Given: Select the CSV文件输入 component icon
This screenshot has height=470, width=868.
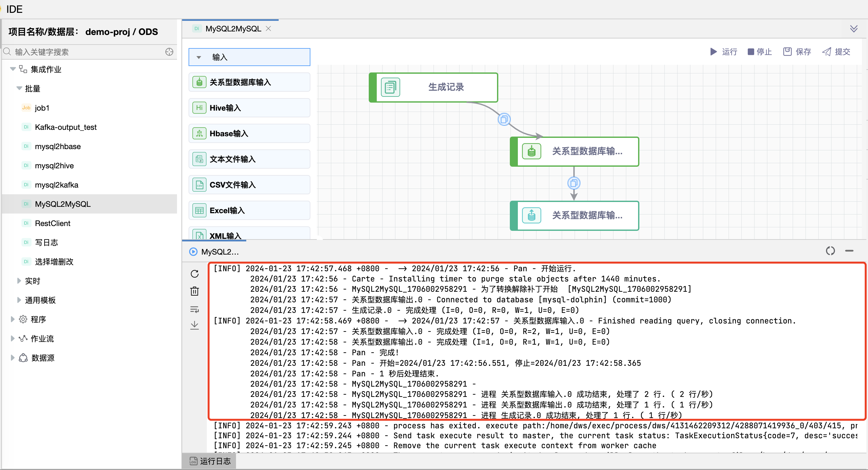Looking at the screenshot, I should coord(199,185).
